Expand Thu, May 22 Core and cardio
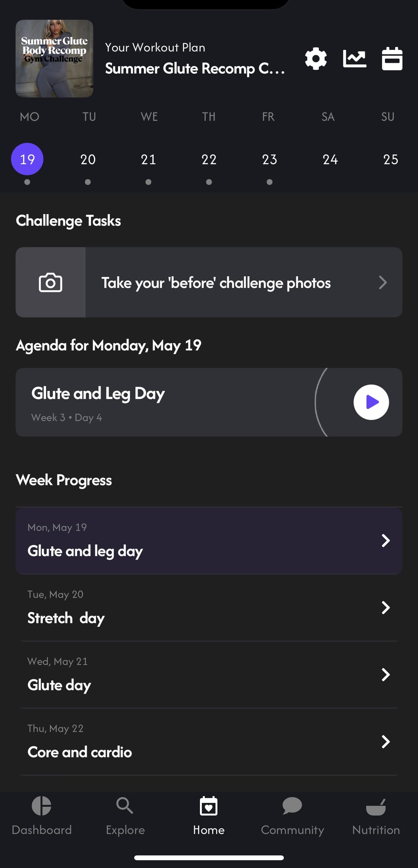Image resolution: width=418 pixels, height=868 pixels. [x=209, y=742]
